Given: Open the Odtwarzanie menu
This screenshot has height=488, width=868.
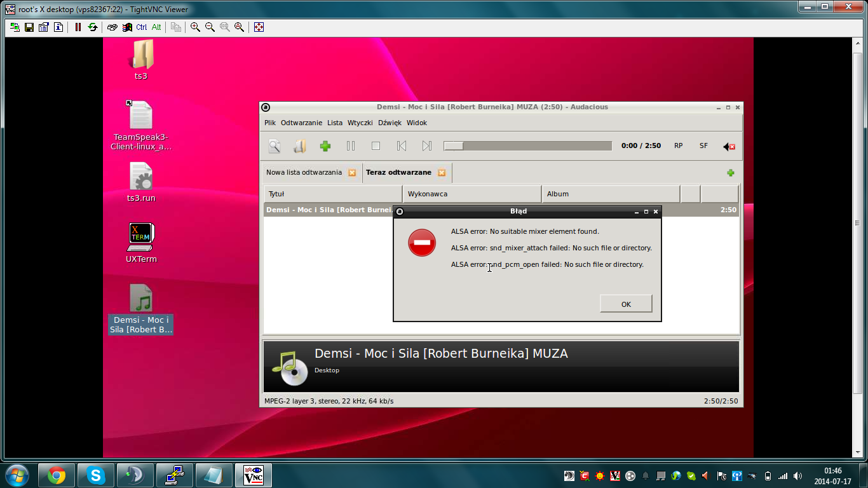Looking at the screenshot, I should click(x=301, y=123).
